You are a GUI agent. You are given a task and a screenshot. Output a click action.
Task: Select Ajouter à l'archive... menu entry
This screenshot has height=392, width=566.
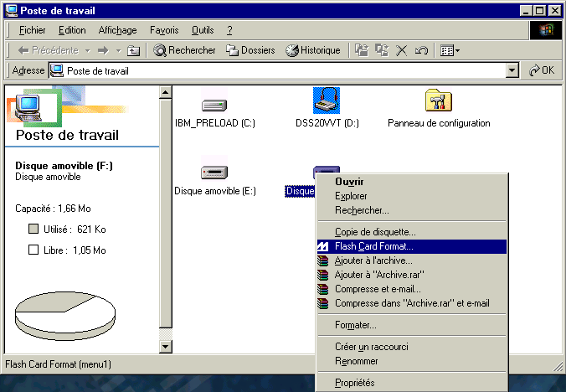(x=412, y=260)
